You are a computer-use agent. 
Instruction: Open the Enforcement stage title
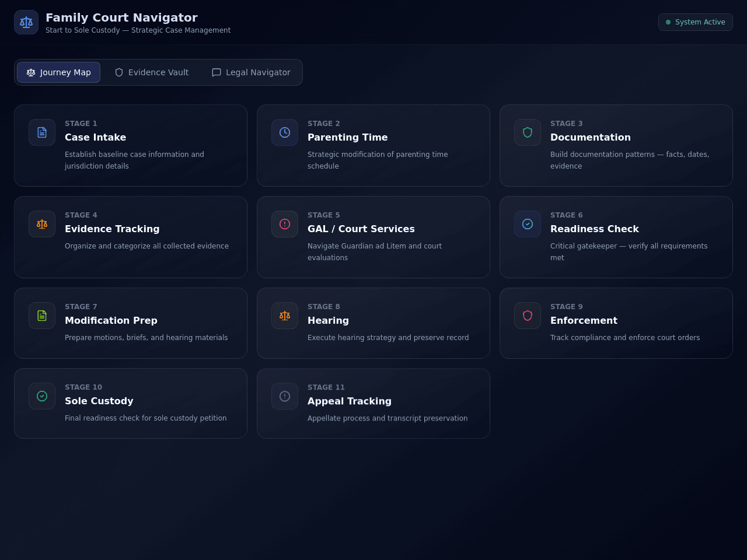point(584,320)
